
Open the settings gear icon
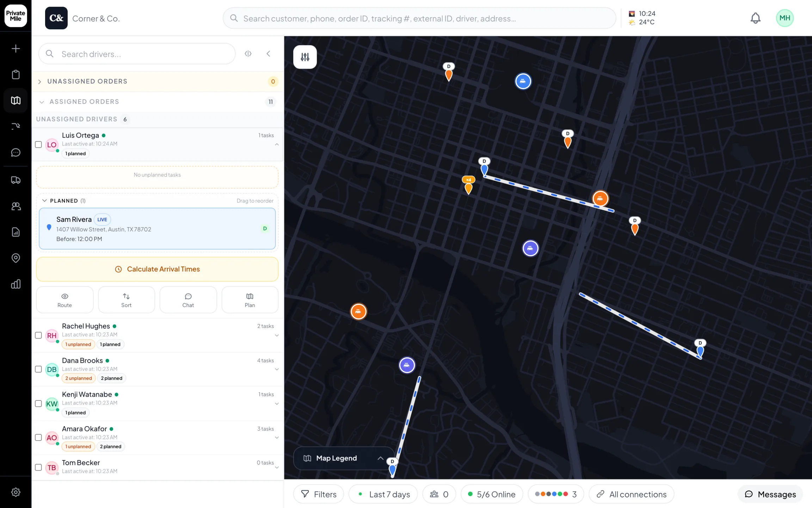pyautogui.click(x=16, y=492)
